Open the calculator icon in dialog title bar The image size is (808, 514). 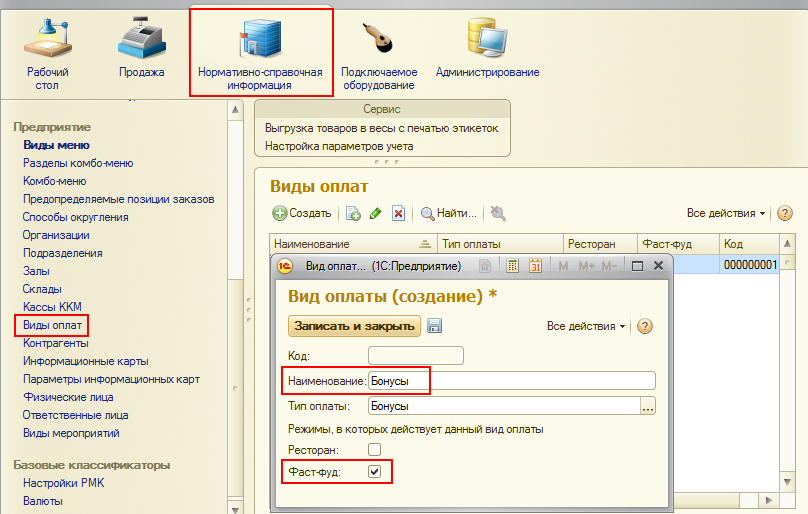pyautogui.click(x=512, y=266)
